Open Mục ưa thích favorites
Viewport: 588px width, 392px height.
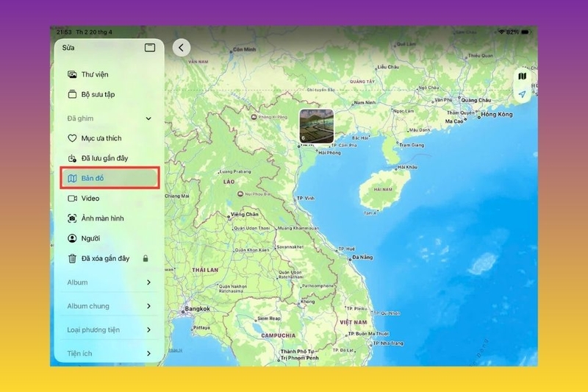108,138
